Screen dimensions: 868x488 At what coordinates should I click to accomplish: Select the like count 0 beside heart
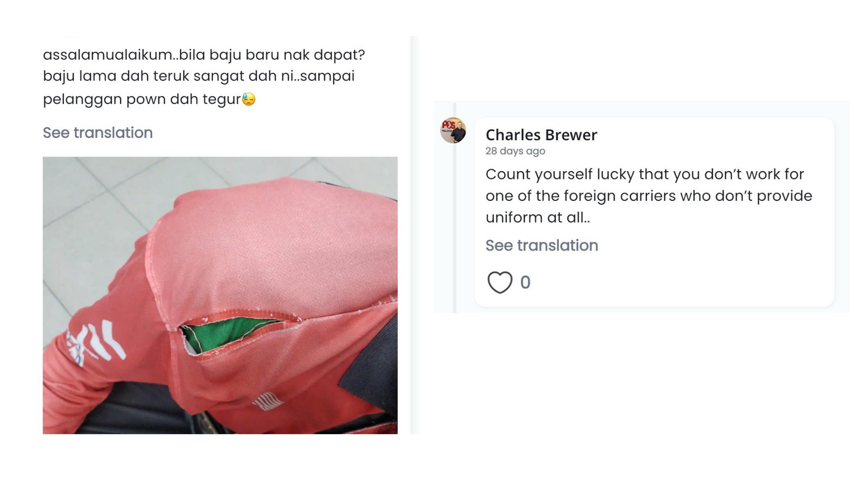click(x=525, y=282)
